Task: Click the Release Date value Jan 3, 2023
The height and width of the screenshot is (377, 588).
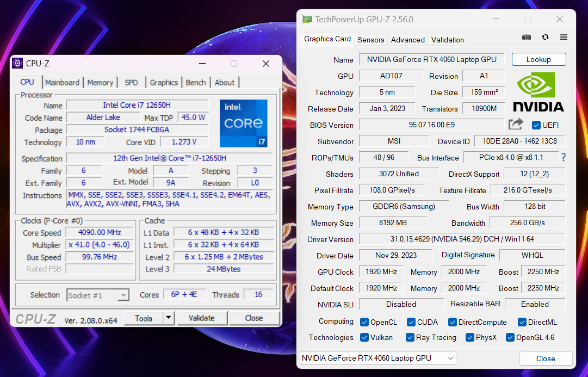Action: click(387, 108)
